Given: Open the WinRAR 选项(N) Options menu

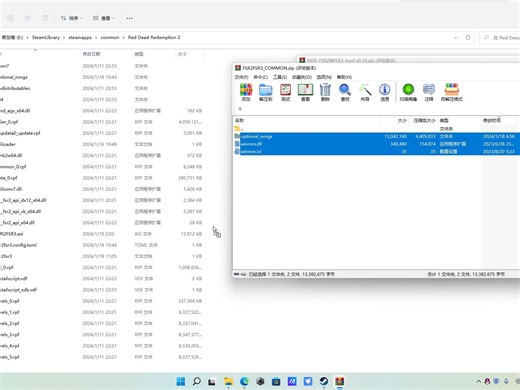Looking at the screenshot, I should tap(324, 77).
